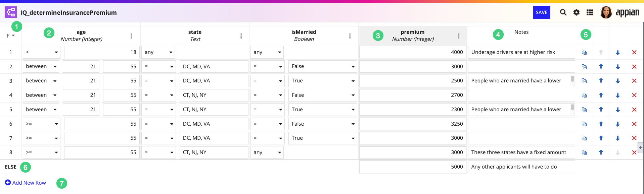Click the state column header

[x=195, y=35]
